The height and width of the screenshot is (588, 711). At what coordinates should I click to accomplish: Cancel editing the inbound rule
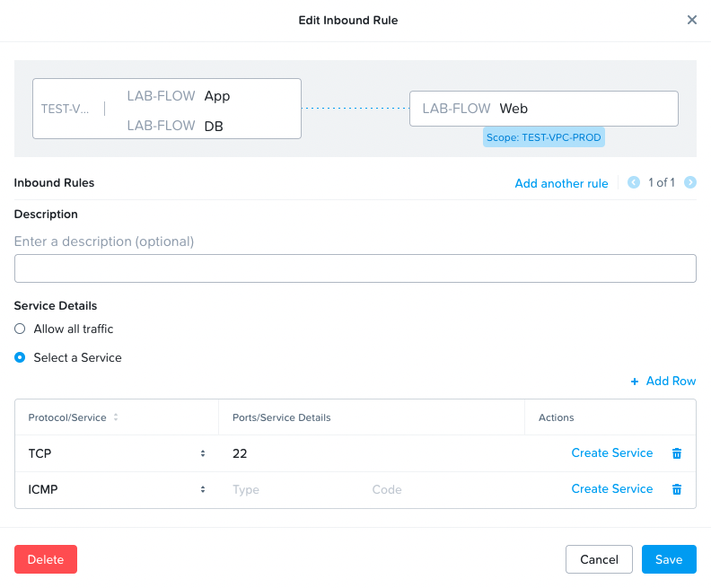pos(599,559)
